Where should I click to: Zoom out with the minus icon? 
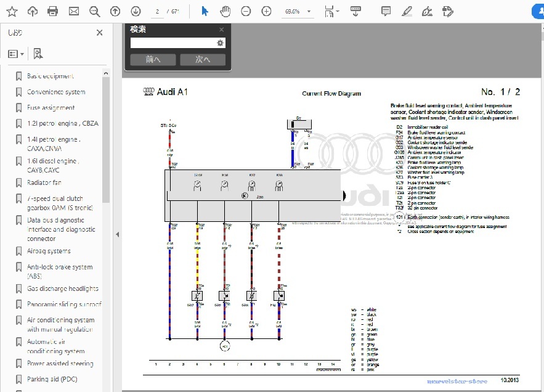246,12
